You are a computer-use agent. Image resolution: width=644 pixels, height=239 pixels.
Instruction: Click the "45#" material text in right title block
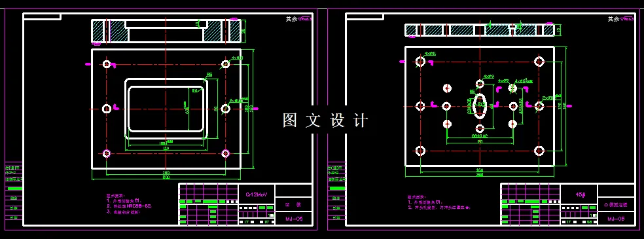(x=581, y=194)
